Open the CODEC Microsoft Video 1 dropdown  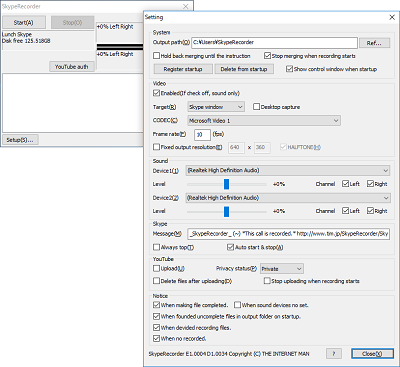pos(264,120)
